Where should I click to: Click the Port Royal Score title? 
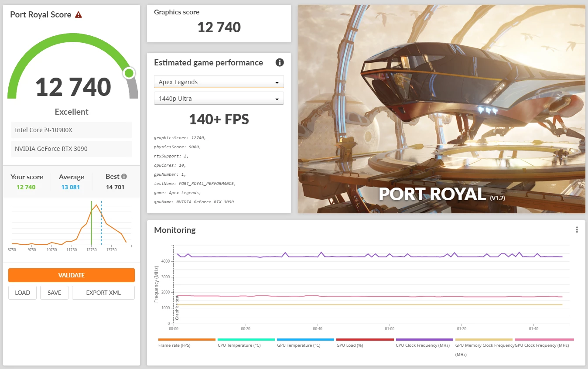click(41, 14)
